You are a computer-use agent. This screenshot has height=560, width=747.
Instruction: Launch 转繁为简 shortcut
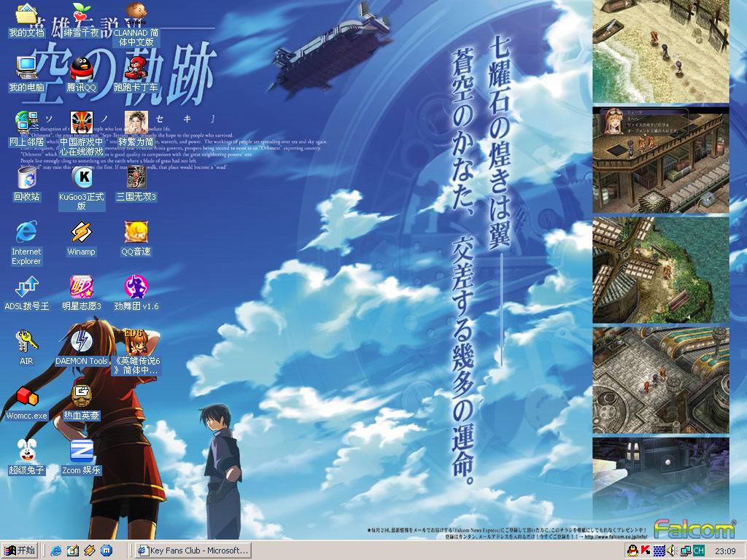point(136,122)
